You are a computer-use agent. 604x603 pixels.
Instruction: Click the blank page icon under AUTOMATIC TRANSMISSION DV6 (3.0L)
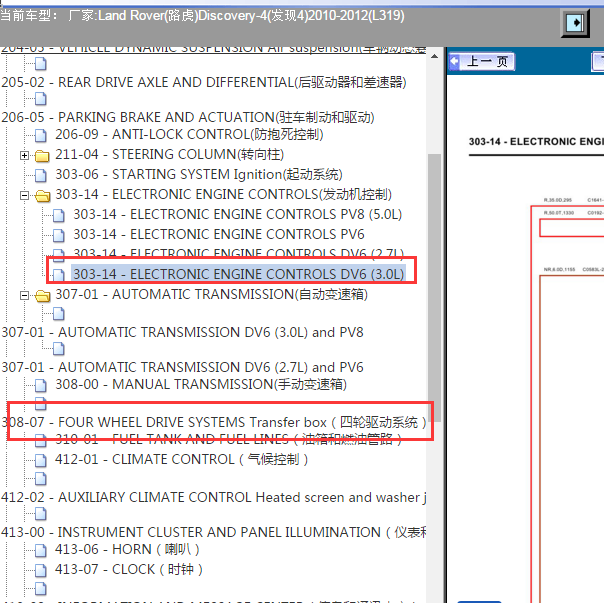click(x=59, y=349)
